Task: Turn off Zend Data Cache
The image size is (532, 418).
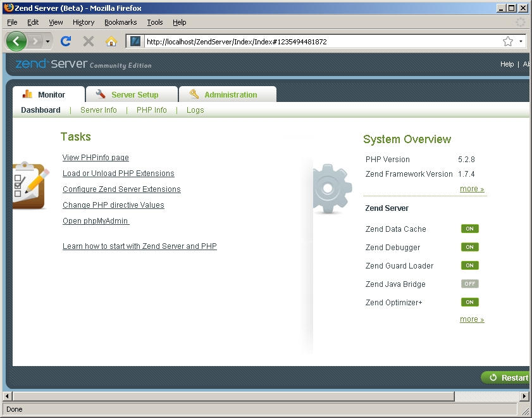Action: click(x=469, y=229)
